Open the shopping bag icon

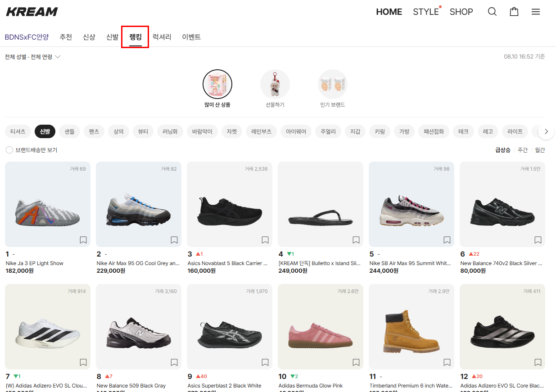(514, 12)
